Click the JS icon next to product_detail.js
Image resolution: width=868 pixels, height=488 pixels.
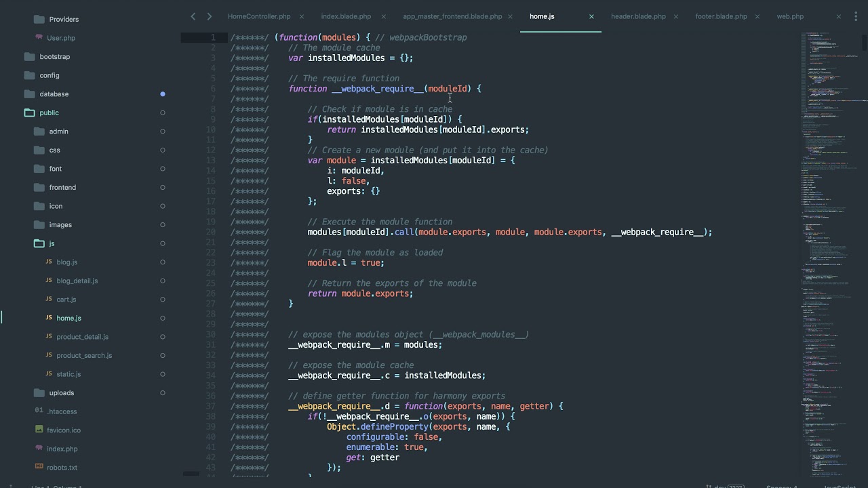pyautogui.click(x=49, y=336)
